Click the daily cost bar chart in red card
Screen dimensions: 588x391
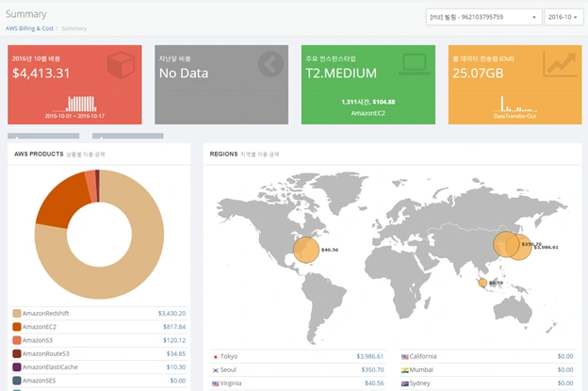pos(75,105)
